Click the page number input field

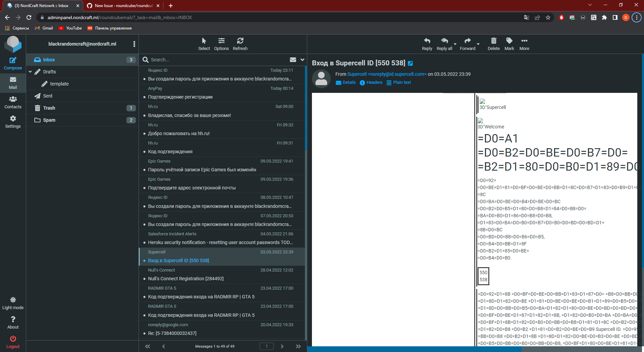(267, 346)
